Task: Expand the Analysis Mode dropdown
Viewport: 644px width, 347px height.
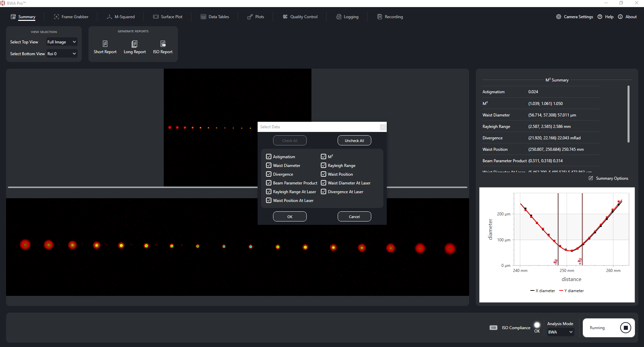Action: point(560,332)
